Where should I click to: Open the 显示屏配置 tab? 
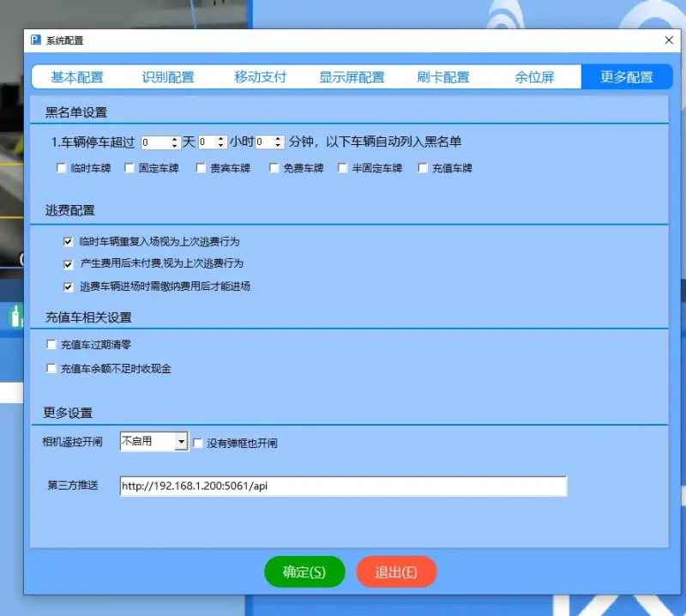pos(352,76)
